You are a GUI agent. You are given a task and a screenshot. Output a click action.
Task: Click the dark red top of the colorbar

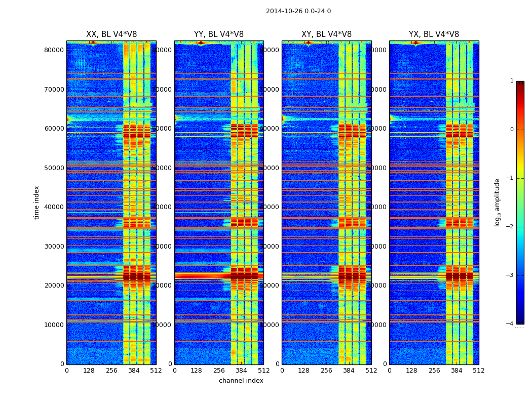coord(520,84)
